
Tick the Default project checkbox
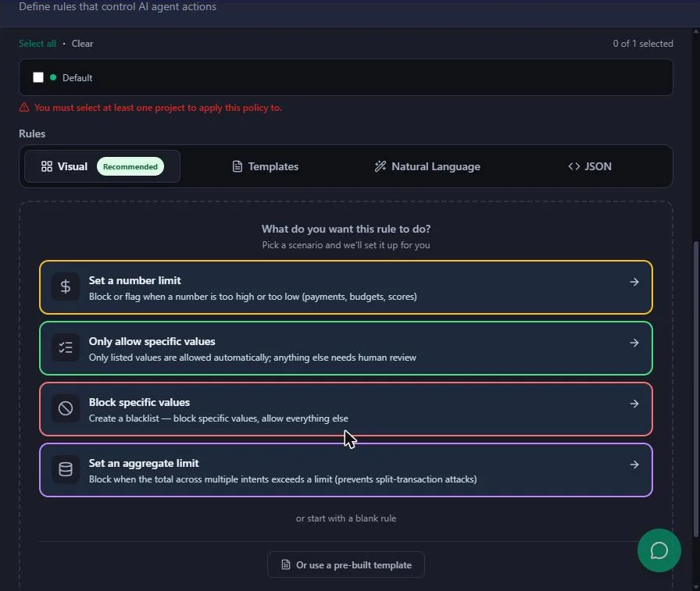coord(38,77)
